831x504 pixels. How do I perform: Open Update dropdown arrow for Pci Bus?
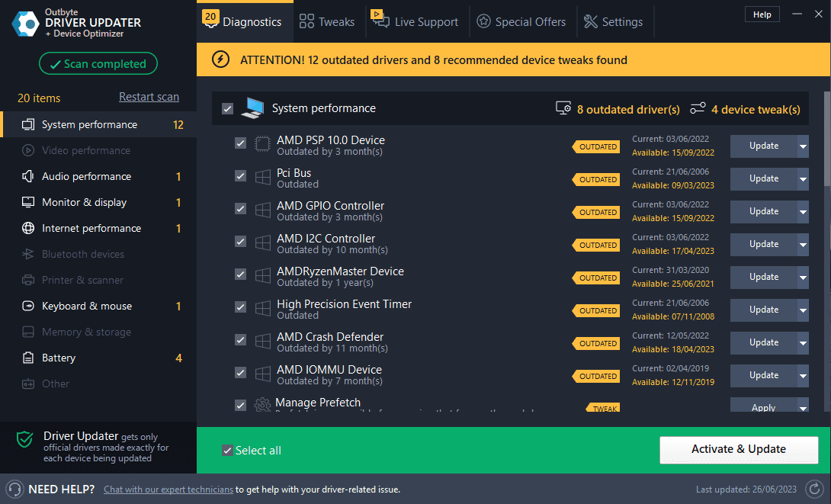tap(803, 179)
